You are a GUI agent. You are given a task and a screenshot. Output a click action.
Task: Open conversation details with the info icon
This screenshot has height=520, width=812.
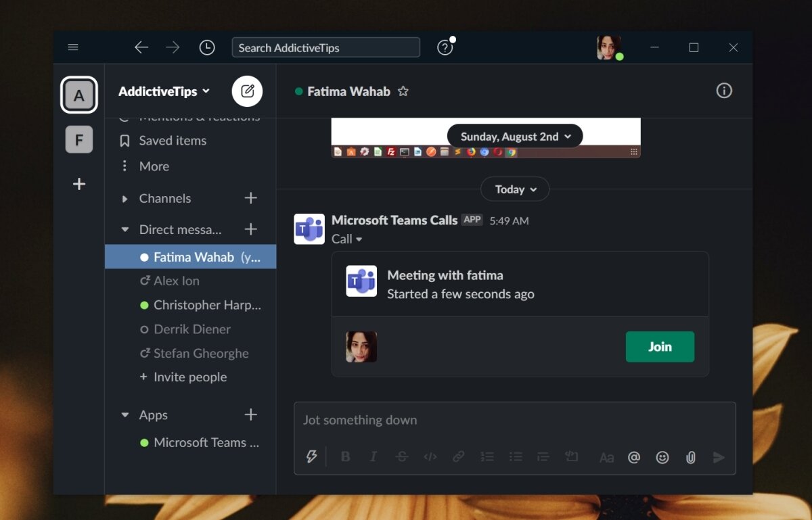coord(724,91)
